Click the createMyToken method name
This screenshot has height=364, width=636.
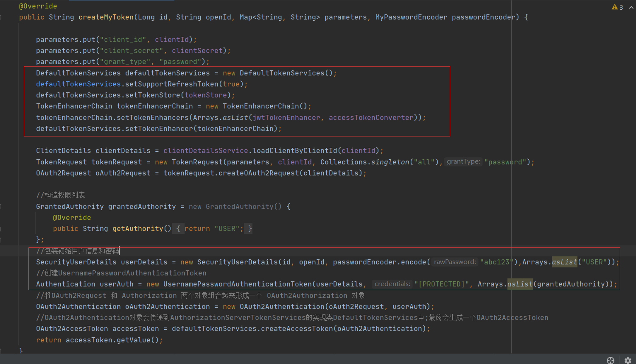(x=106, y=17)
